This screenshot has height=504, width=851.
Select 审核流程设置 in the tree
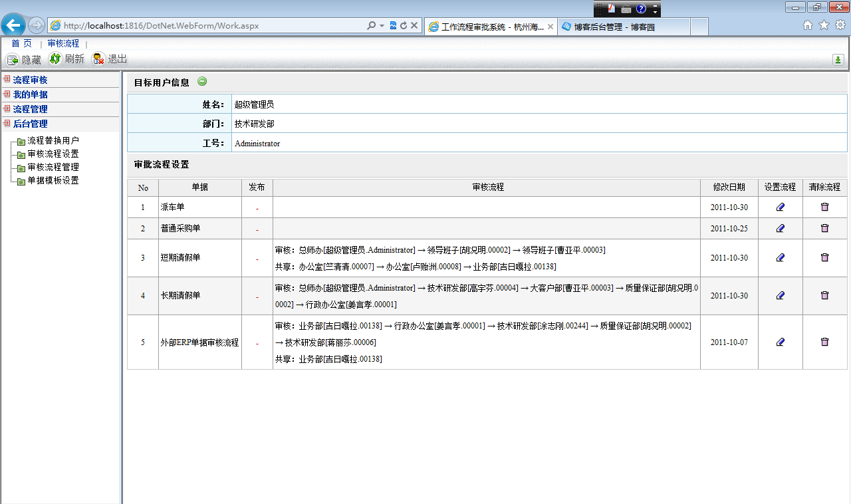53,154
